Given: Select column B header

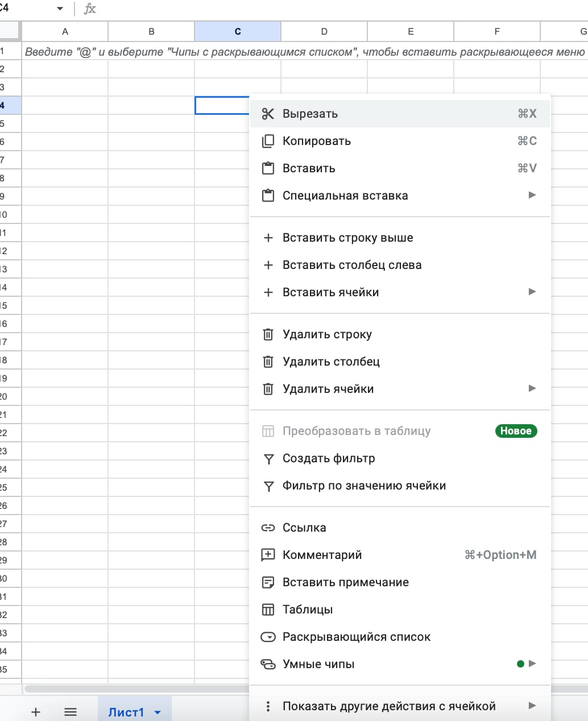Looking at the screenshot, I should pyautogui.click(x=151, y=32).
